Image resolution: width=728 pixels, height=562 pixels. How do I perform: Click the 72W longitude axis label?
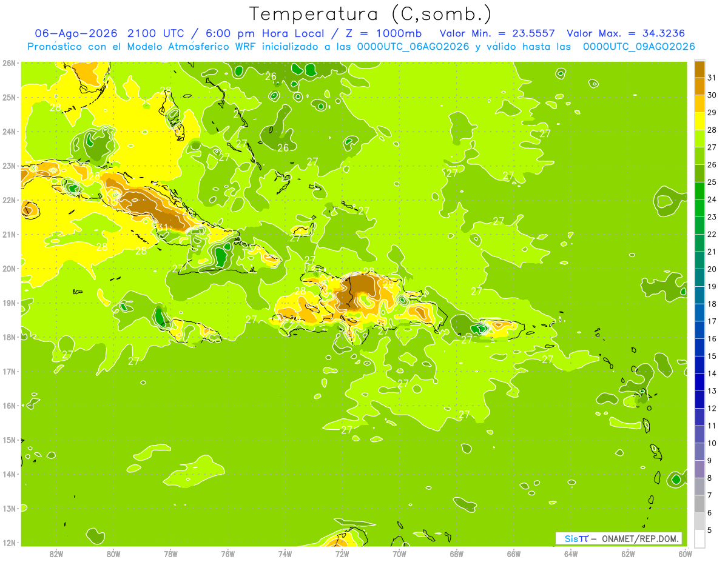[x=342, y=554]
